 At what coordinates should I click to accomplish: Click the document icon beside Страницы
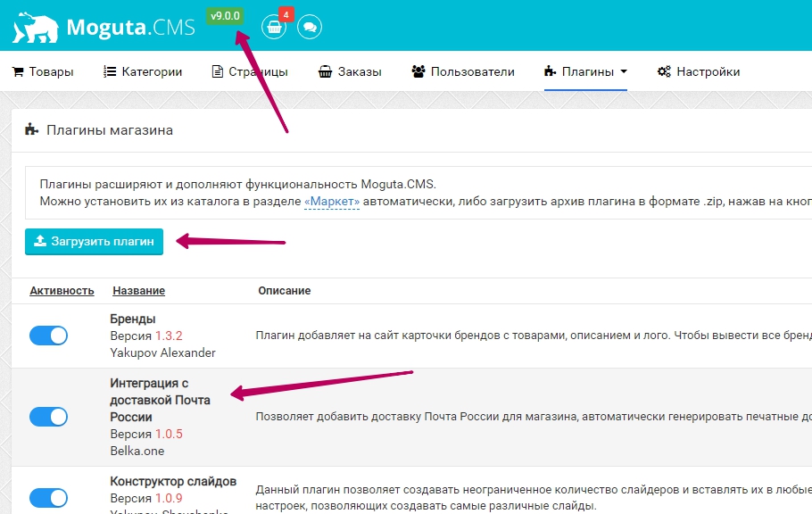(218, 71)
